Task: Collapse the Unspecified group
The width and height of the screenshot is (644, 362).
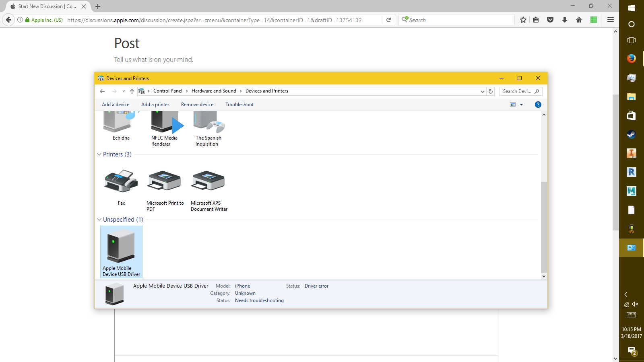Action: [99, 220]
